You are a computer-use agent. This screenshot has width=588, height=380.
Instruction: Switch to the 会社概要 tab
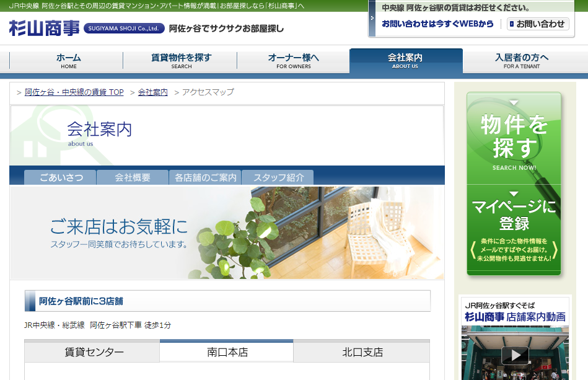(x=133, y=177)
